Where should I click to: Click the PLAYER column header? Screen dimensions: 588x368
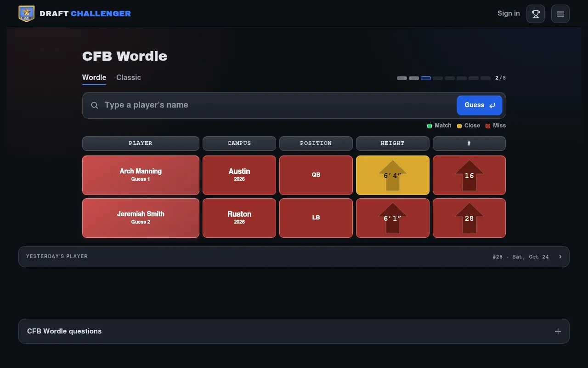click(x=141, y=144)
